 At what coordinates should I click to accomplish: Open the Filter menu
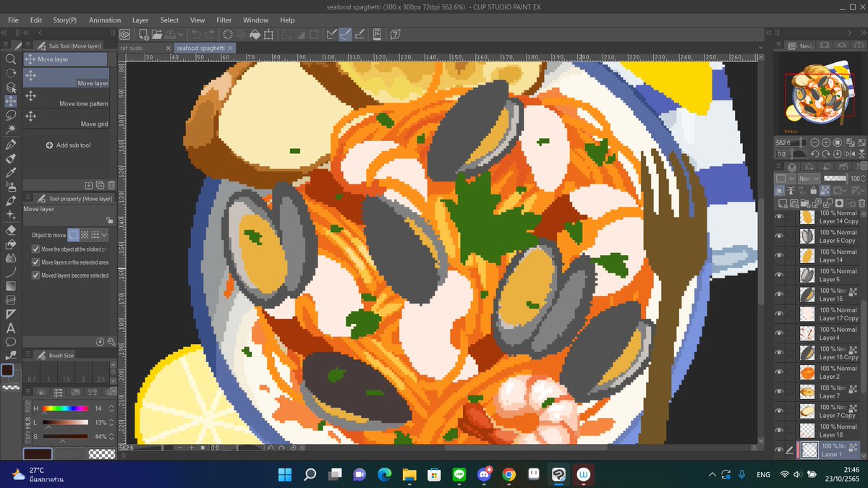(x=224, y=20)
